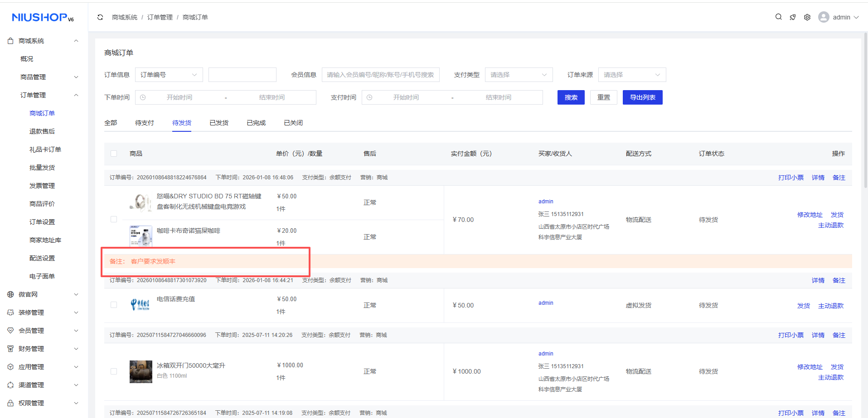This screenshot has width=868, height=418.
Task: Click the 会员信息 search input field
Action: [x=380, y=75]
